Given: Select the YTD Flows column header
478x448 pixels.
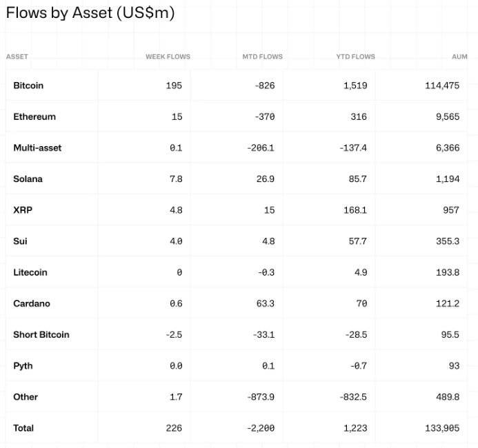Looking at the screenshot, I should point(357,57).
